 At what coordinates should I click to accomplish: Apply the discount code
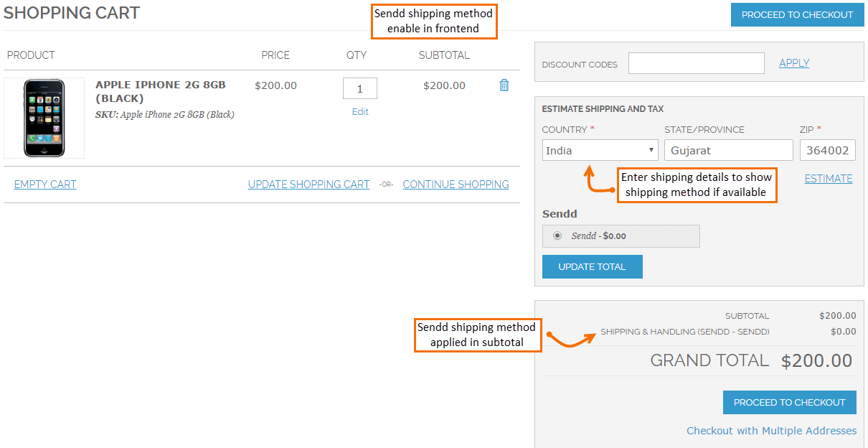click(794, 63)
